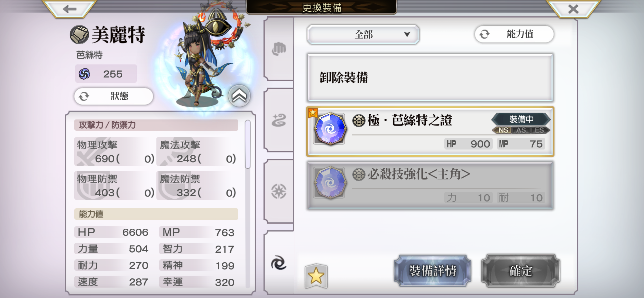
Task: Click the orange star on 極・芭絲特之證 icon
Action: [313, 113]
